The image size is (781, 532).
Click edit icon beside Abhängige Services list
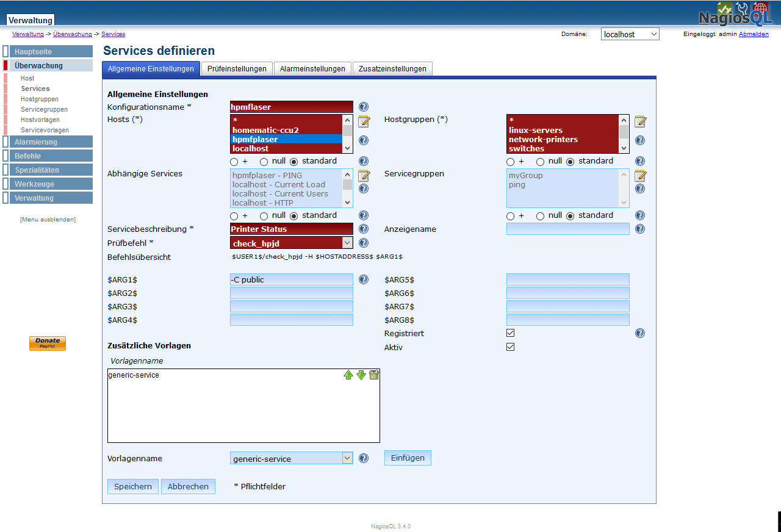364,176
